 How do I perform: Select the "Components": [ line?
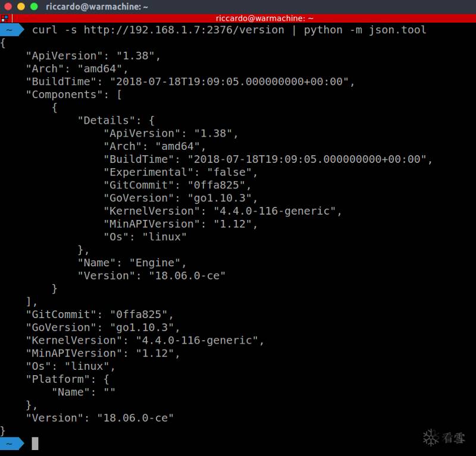pos(74,95)
